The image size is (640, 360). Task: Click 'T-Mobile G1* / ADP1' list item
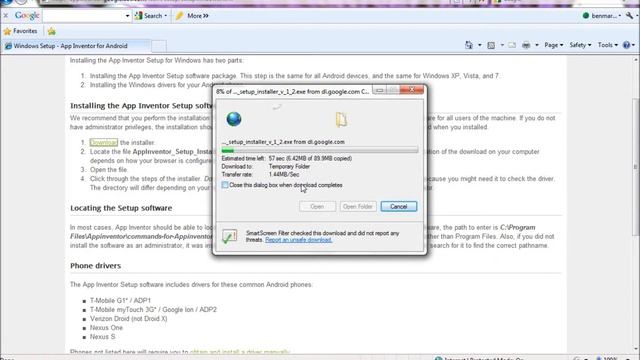(120, 300)
